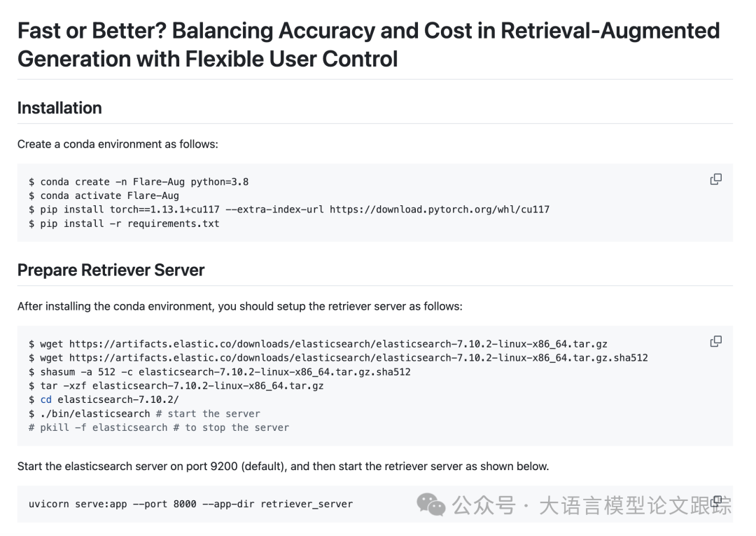Click the conda create Flare-Aug command

pyautogui.click(x=139, y=182)
